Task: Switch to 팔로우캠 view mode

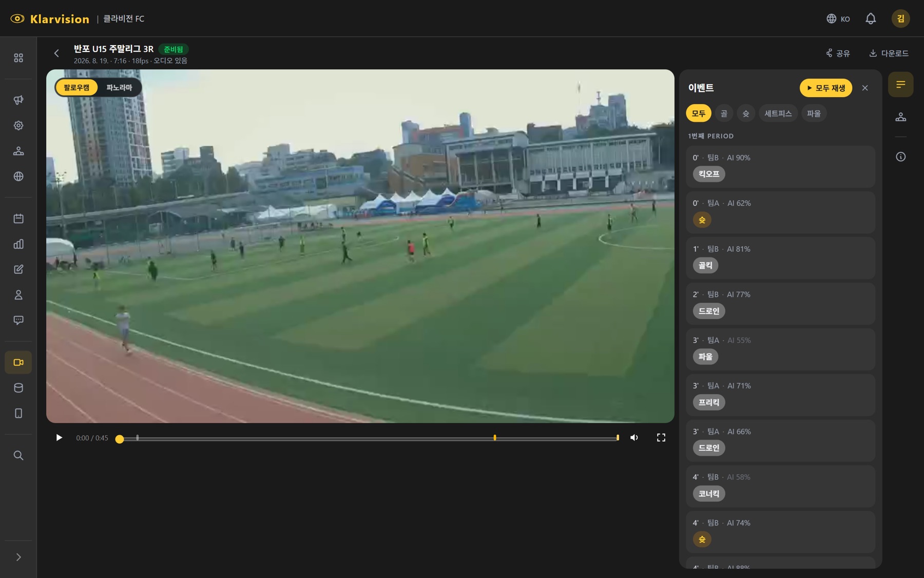Action: [76, 87]
